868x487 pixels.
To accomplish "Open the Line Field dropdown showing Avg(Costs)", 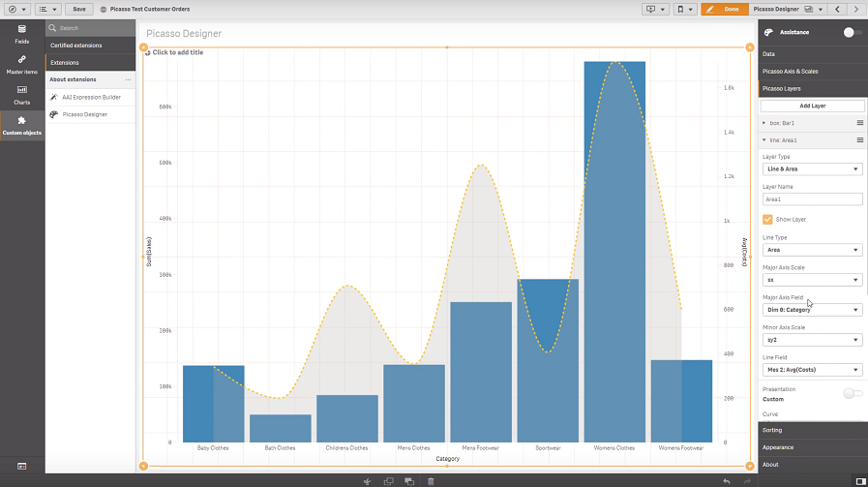I will [x=812, y=370].
